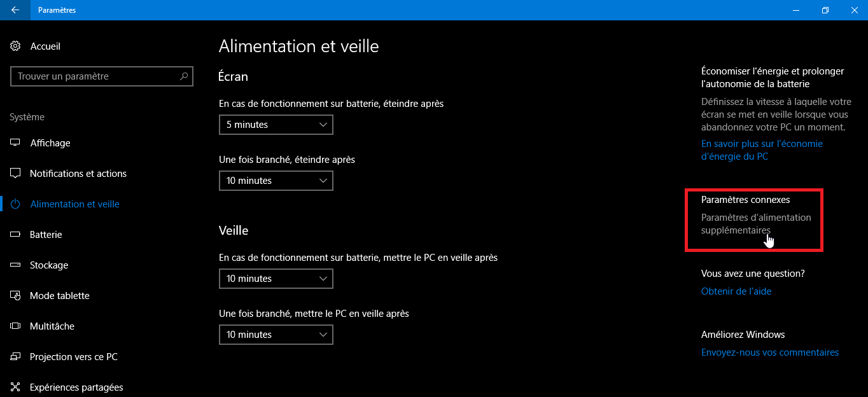This screenshot has width=868, height=397.
Task: Expand battery sleep 10 minutes dropdown
Action: (x=276, y=279)
